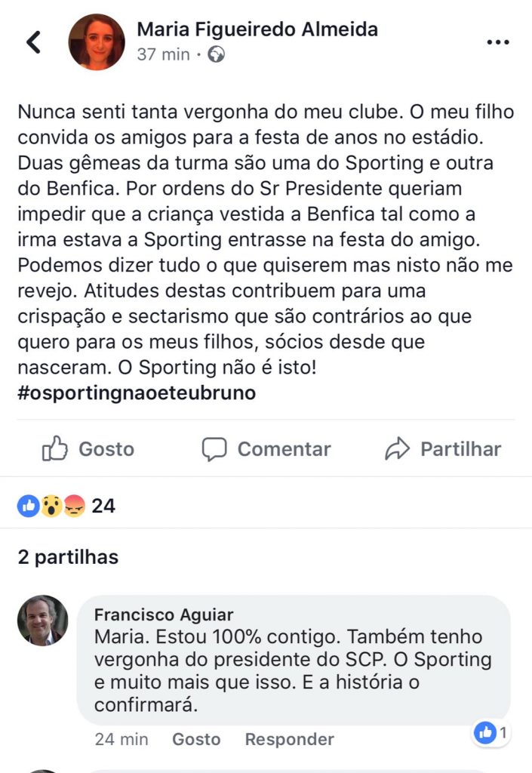The image size is (532, 773).
Task: Go back using the left chevron arrow
Action: click(x=33, y=42)
